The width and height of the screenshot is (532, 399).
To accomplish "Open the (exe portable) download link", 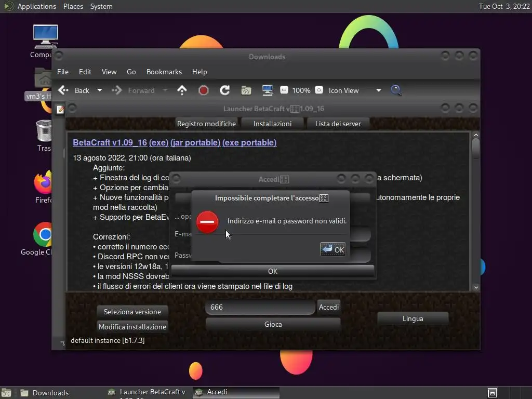I will 249,142.
